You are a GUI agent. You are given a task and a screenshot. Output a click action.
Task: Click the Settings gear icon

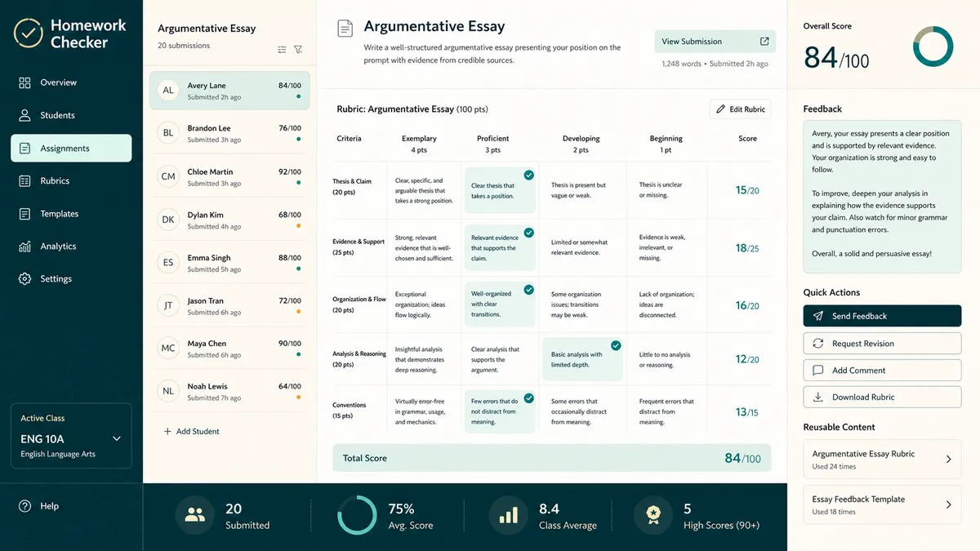24,278
